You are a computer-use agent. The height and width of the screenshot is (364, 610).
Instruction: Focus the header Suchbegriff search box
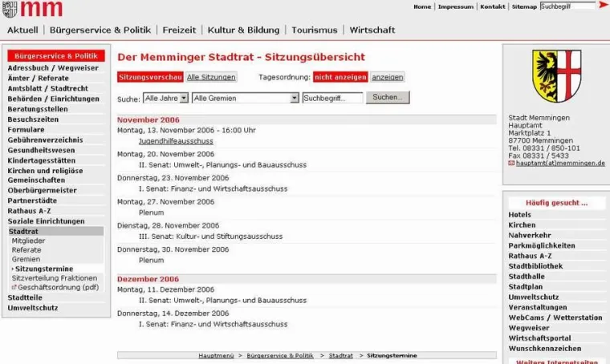click(x=567, y=6)
